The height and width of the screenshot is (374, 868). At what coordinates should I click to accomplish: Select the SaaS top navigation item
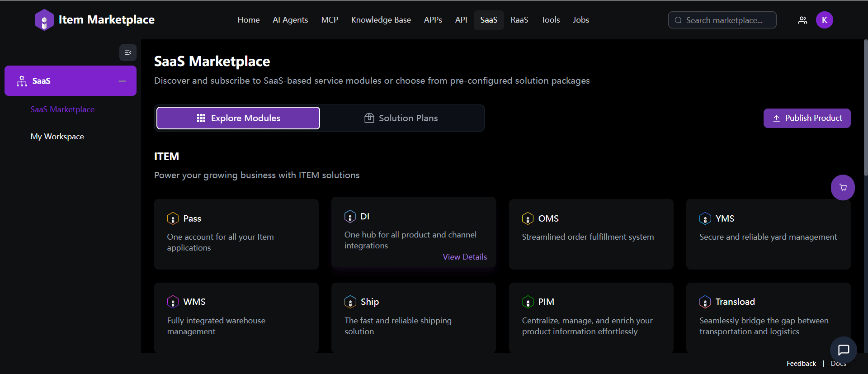pyautogui.click(x=489, y=20)
